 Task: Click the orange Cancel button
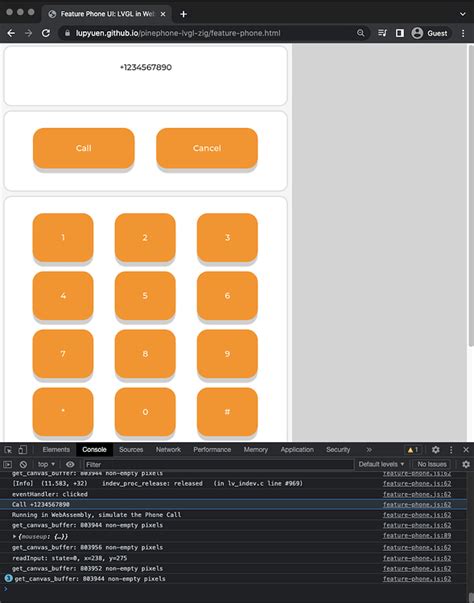(x=207, y=148)
